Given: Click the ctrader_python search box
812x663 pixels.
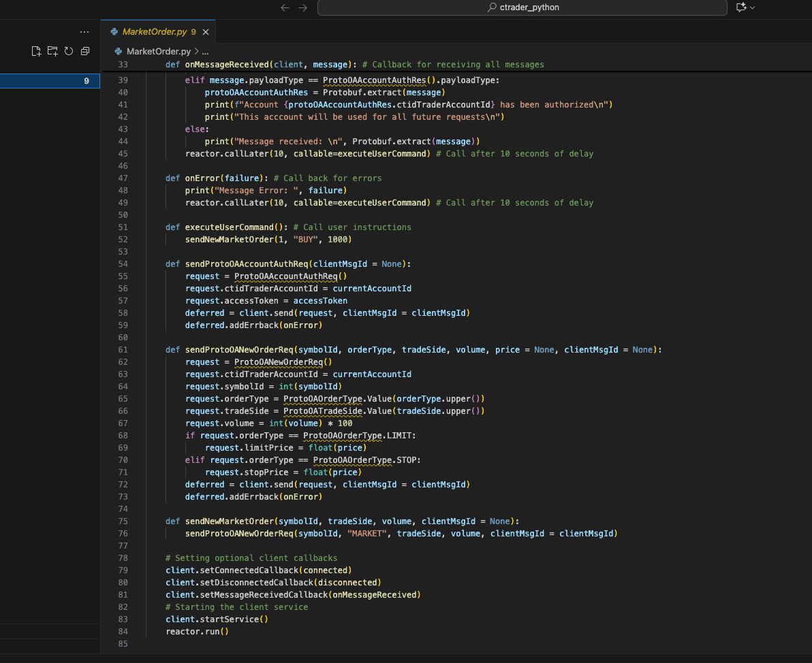Looking at the screenshot, I should click(522, 7).
